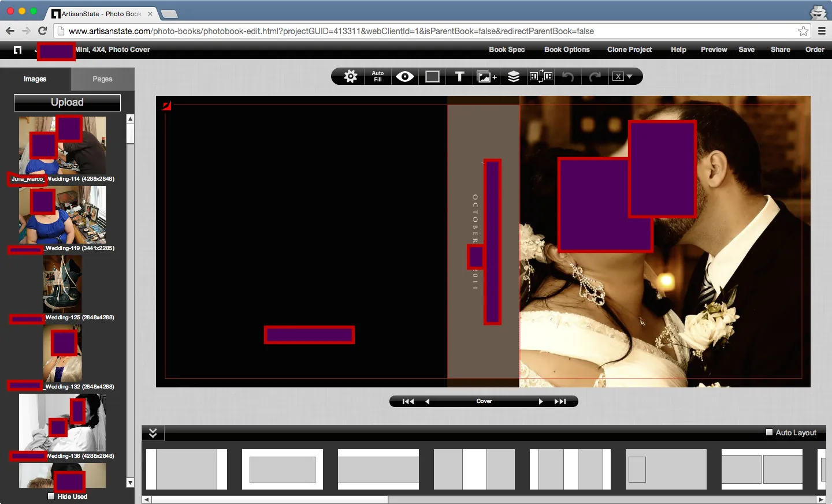Choose the fourth layout with white center strip

(x=474, y=469)
